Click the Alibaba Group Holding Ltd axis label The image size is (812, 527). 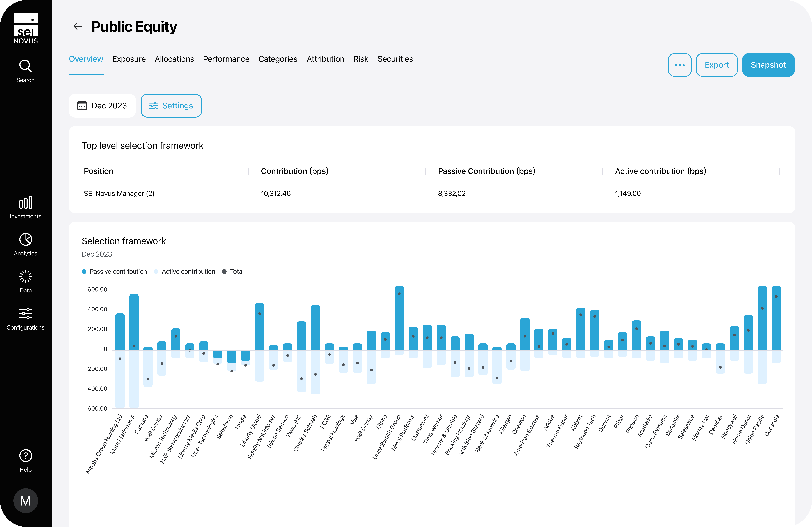(x=104, y=444)
